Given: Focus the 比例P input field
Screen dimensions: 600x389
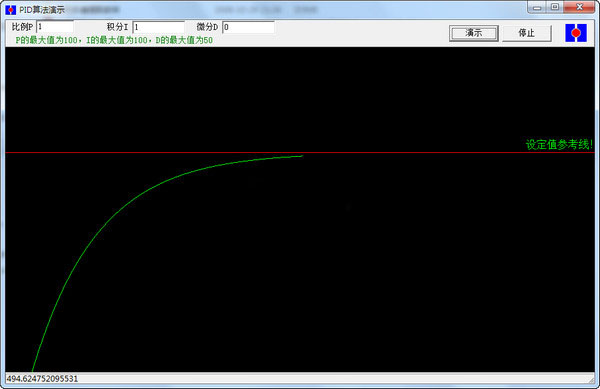Looking at the screenshot, I should tap(55, 27).
